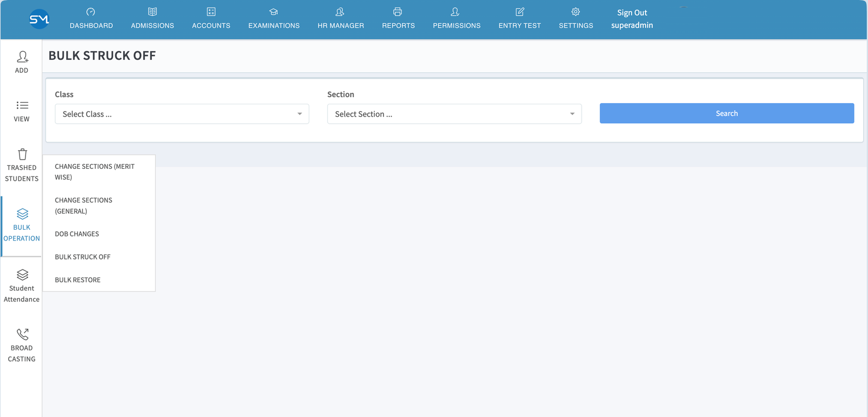
Task: Click the Reports printer icon
Action: click(398, 12)
